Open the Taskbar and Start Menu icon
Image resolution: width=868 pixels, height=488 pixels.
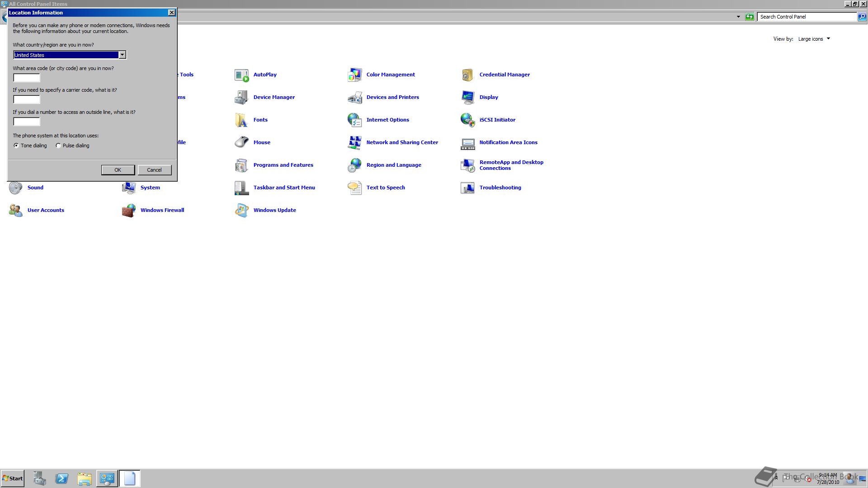coord(242,188)
